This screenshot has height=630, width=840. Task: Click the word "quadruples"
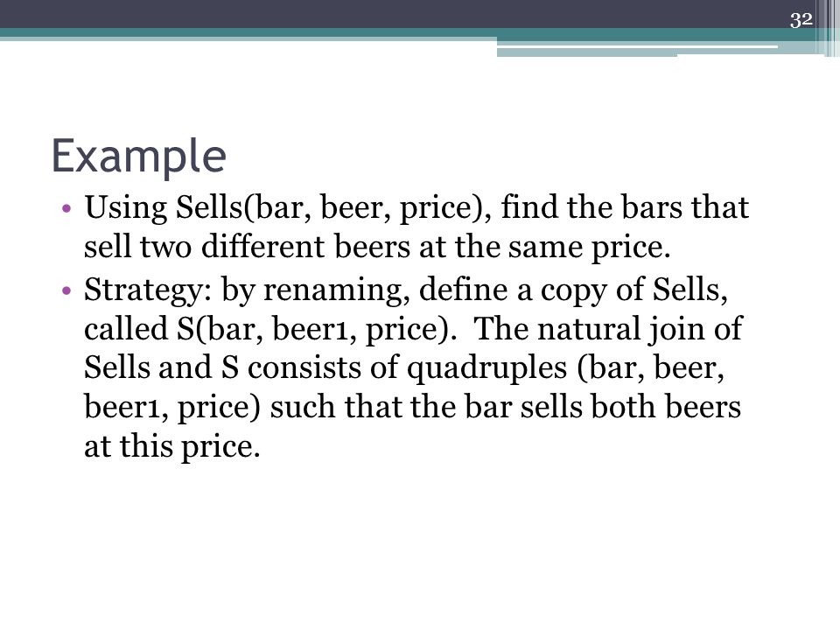pyautogui.click(x=486, y=369)
